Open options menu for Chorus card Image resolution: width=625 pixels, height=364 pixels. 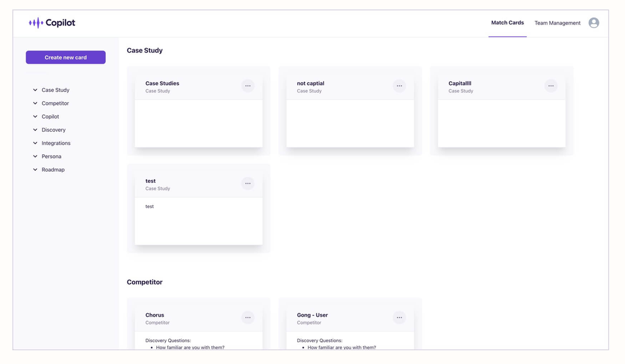point(247,318)
